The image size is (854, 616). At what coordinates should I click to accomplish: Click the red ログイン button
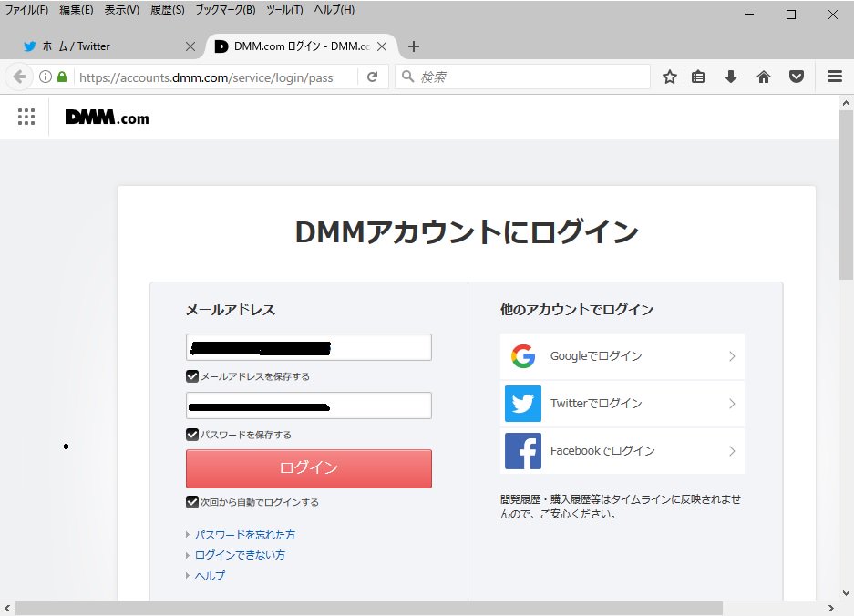[x=309, y=468]
